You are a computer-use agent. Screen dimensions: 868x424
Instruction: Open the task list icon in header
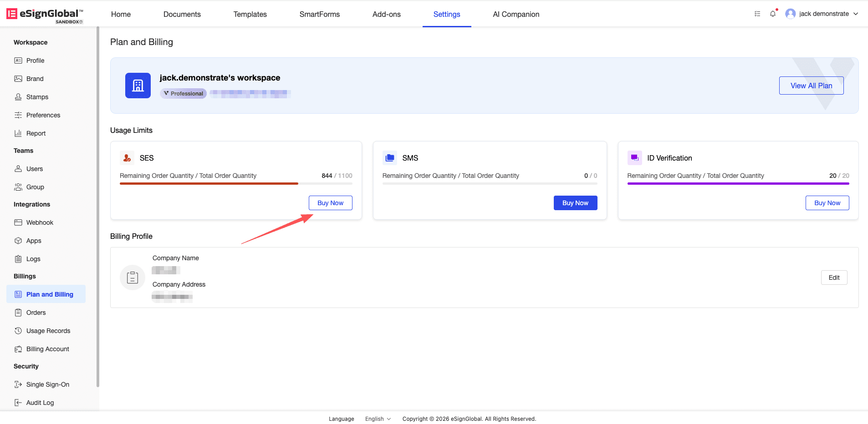757,14
